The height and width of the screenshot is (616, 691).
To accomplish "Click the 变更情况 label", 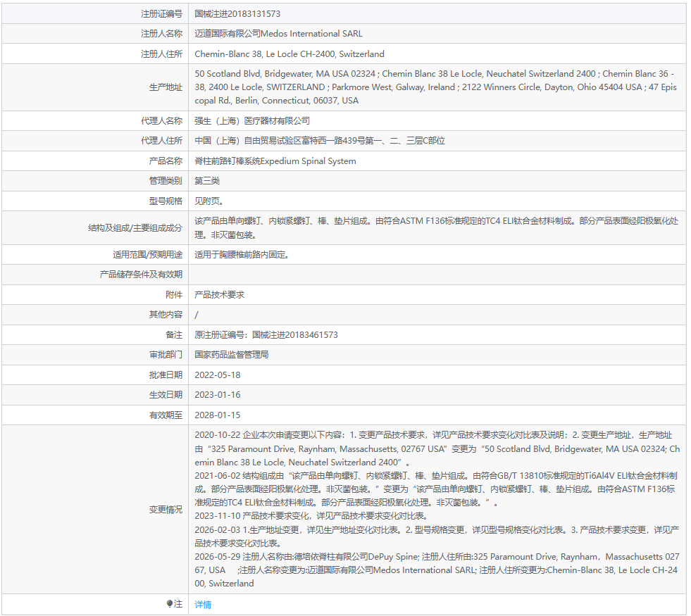I will click(x=166, y=510).
